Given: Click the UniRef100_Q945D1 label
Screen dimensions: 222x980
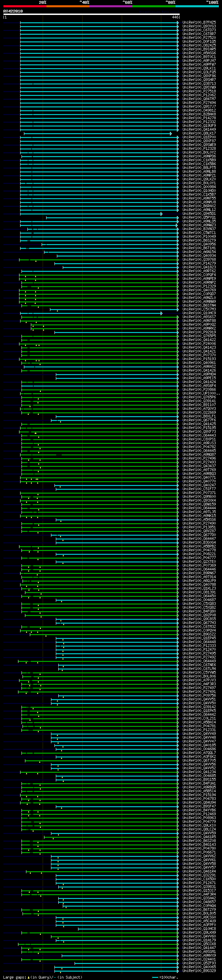Looking at the screenshot, I should (x=199, y=214).
